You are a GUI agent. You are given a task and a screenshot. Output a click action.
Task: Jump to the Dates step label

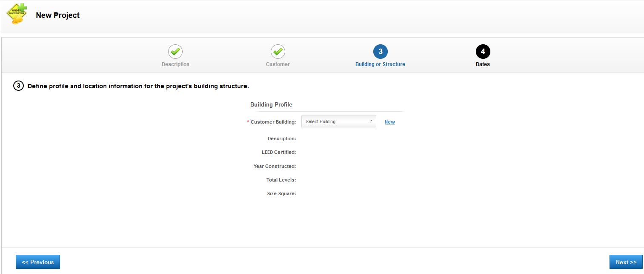pos(483,64)
